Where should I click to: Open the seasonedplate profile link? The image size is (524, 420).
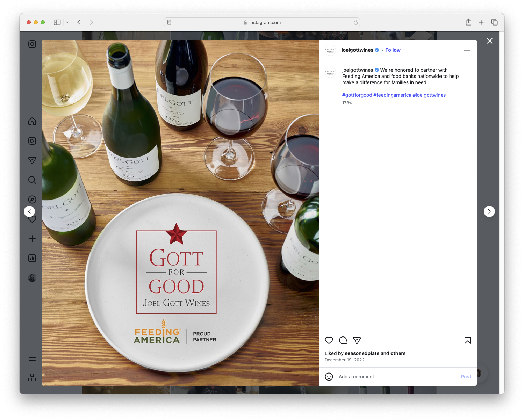[362, 353]
